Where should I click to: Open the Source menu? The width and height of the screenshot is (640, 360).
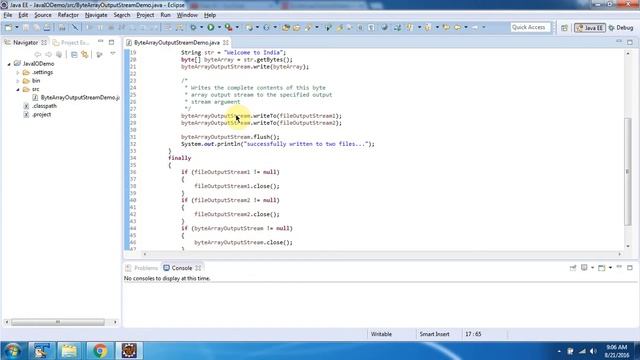pos(43,15)
